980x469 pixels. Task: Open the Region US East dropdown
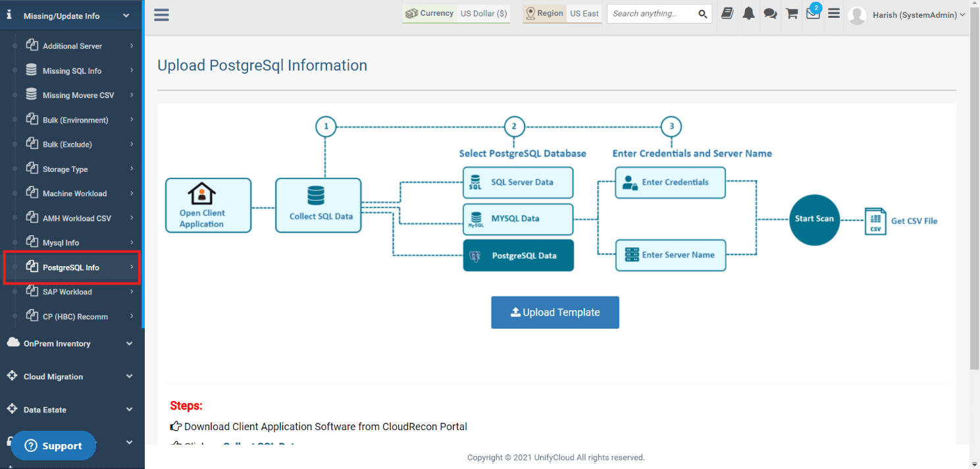point(562,14)
